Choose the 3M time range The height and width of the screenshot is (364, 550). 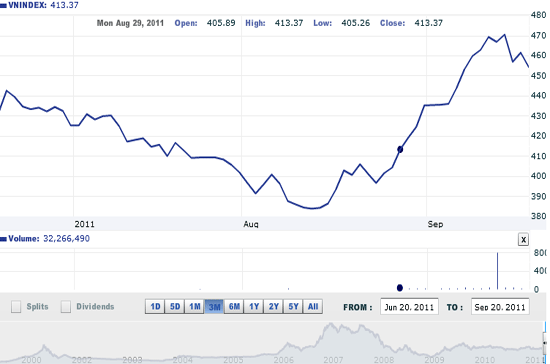(x=214, y=307)
